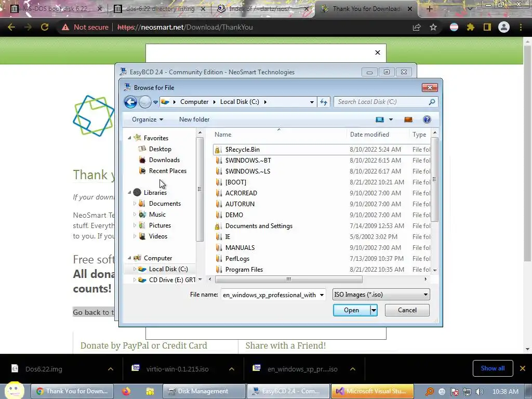Click the search magnifier icon in dialog
The width and height of the screenshot is (532, 399).
pos(432,102)
